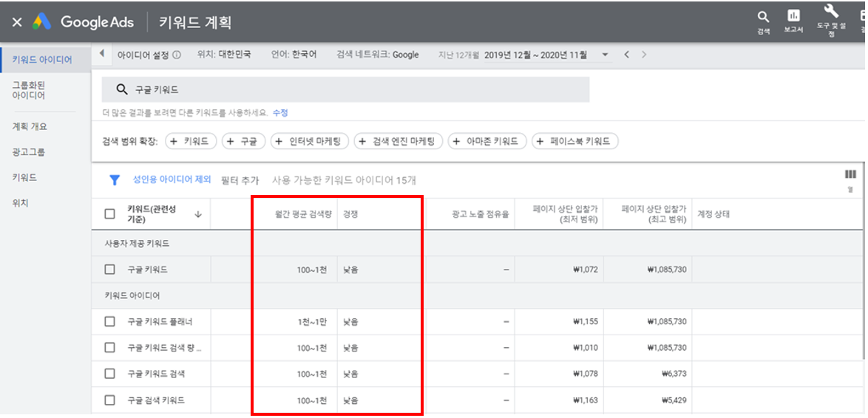Open the columns (열) icon
The image size is (868, 418).
click(850, 175)
